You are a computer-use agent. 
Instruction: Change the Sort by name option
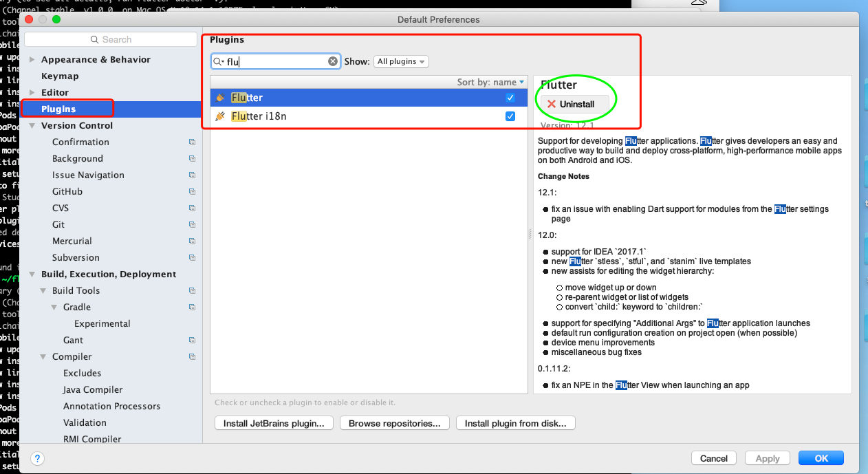490,82
